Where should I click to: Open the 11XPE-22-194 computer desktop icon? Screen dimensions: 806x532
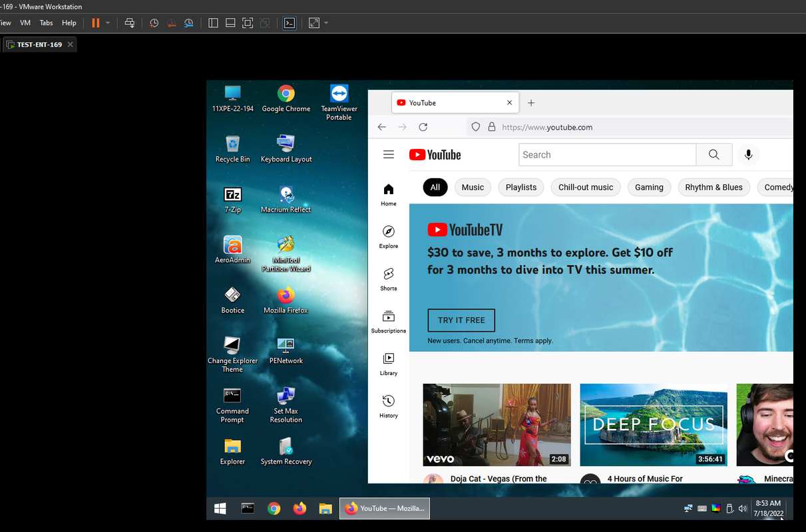[233, 98]
